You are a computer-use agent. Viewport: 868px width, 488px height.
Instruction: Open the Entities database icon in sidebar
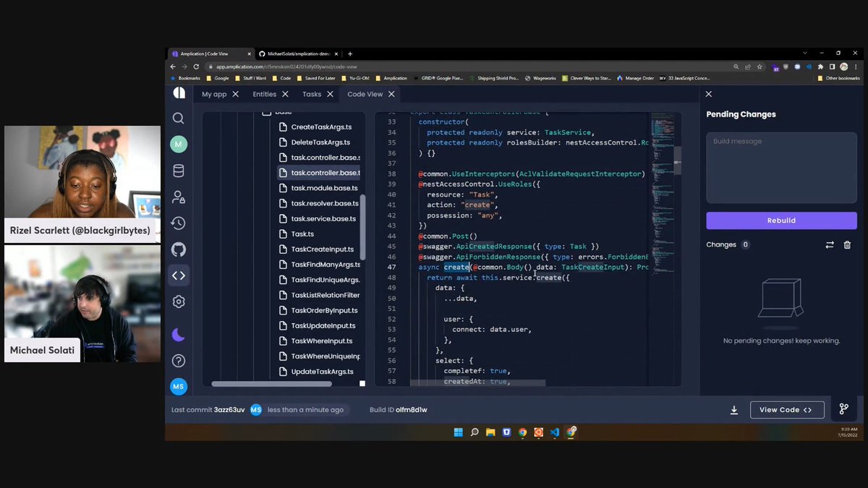(x=179, y=171)
